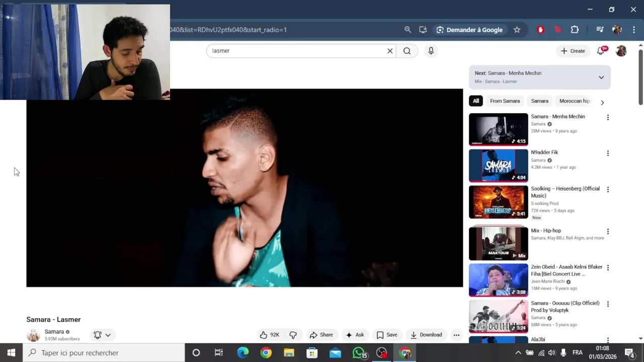Open the Samara - Menha Mechin thumbnail
Screen dimensions: 644x362
(499, 129)
